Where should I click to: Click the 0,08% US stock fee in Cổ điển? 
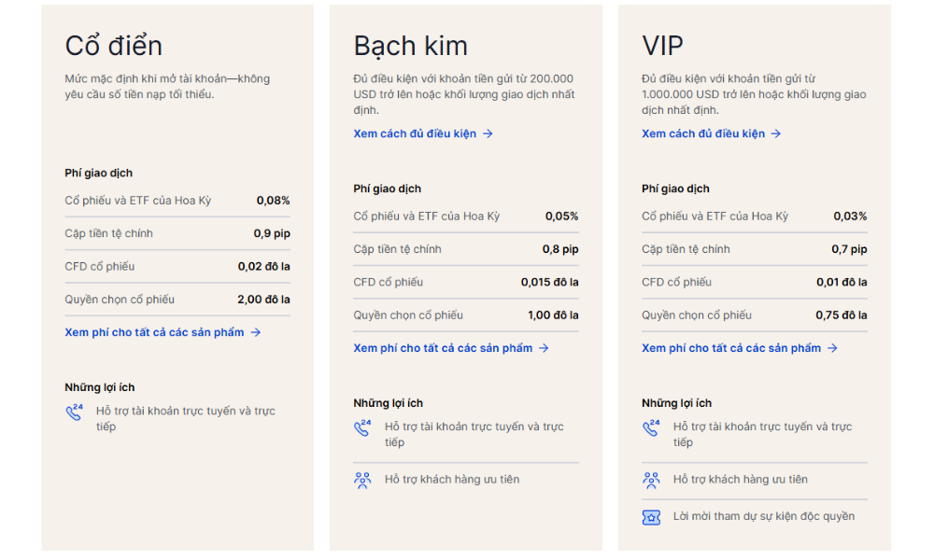pos(273,201)
